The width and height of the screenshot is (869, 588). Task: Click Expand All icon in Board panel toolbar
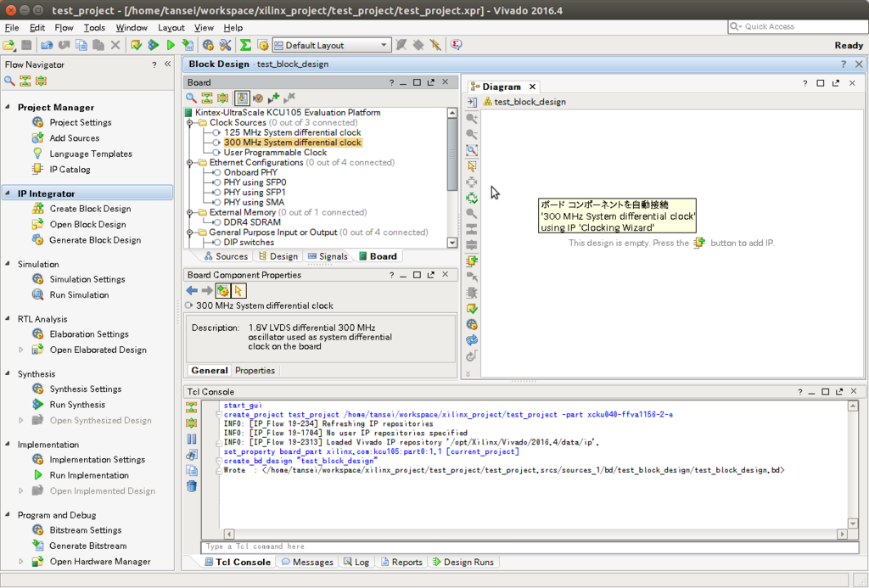(222, 98)
